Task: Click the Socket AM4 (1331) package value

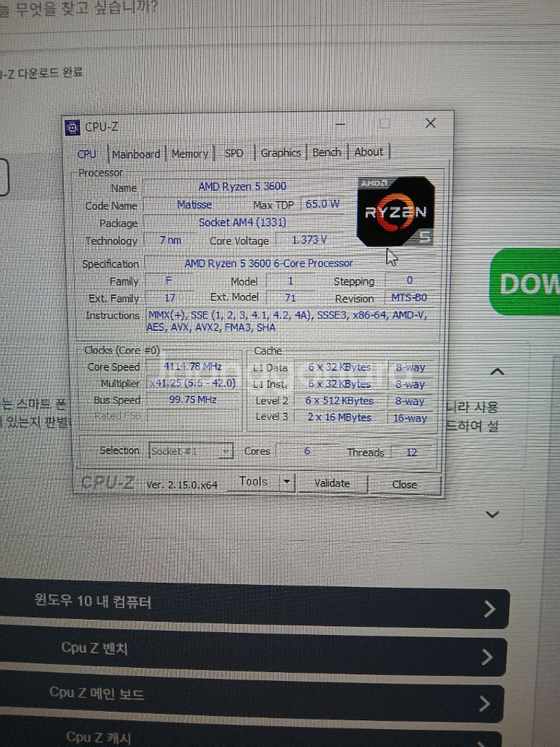Action: 243,223
